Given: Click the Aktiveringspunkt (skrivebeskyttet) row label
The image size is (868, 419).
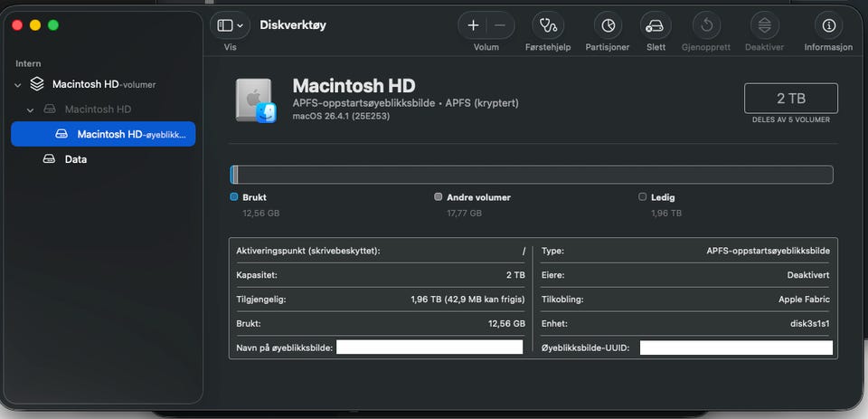Looking at the screenshot, I should click(308, 251).
